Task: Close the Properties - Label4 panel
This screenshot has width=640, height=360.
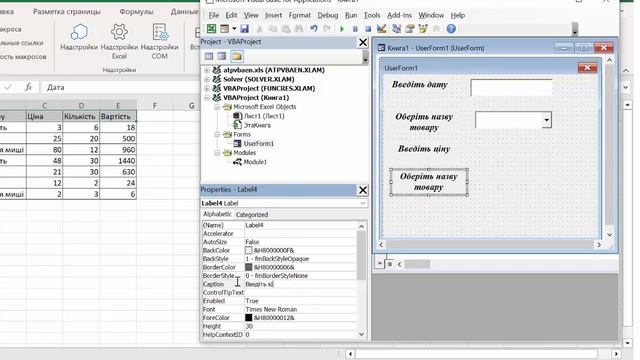Action: pyautogui.click(x=362, y=190)
